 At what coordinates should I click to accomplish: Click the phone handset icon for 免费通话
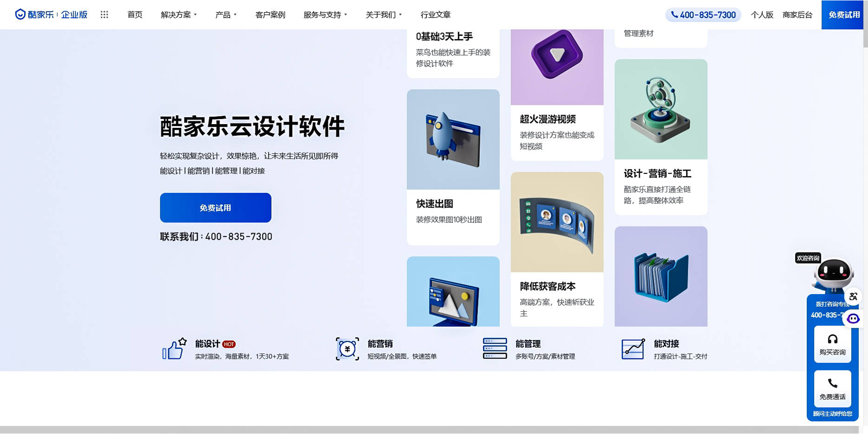833,383
